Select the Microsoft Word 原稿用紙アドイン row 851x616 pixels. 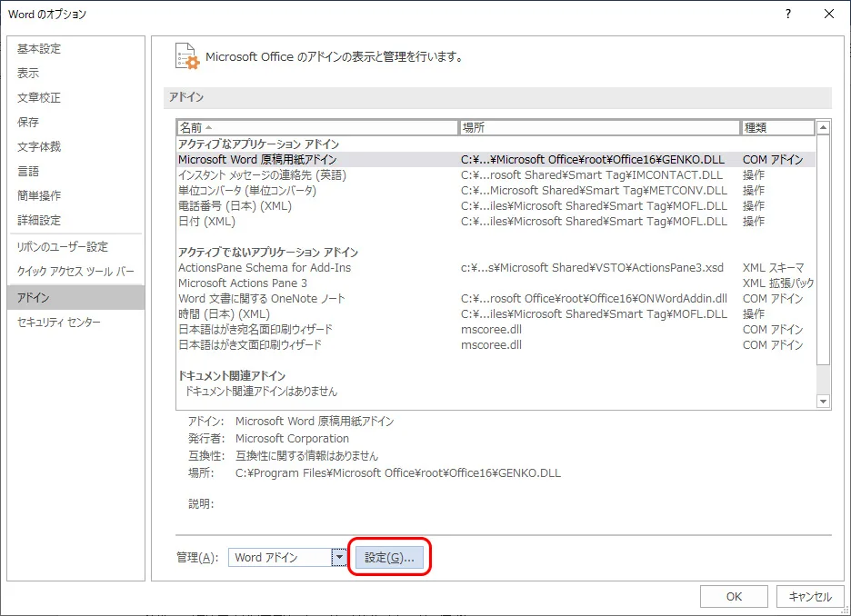coord(257,160)
